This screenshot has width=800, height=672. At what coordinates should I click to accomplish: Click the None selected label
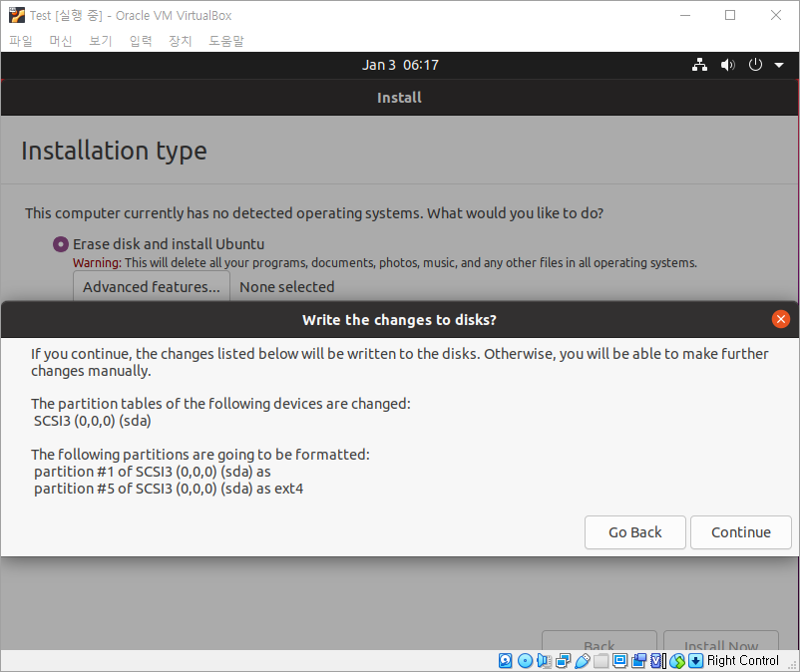(x=287, y=287)
